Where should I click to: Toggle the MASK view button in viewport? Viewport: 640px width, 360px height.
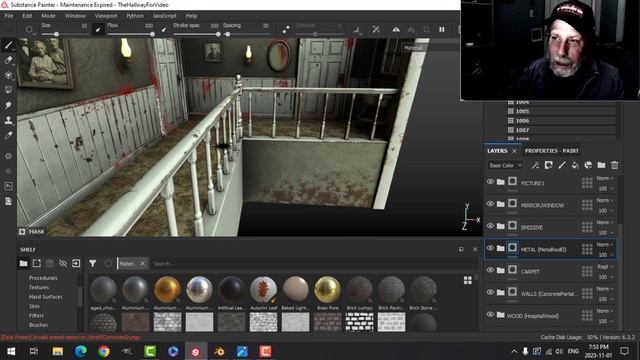coord(32,231)
